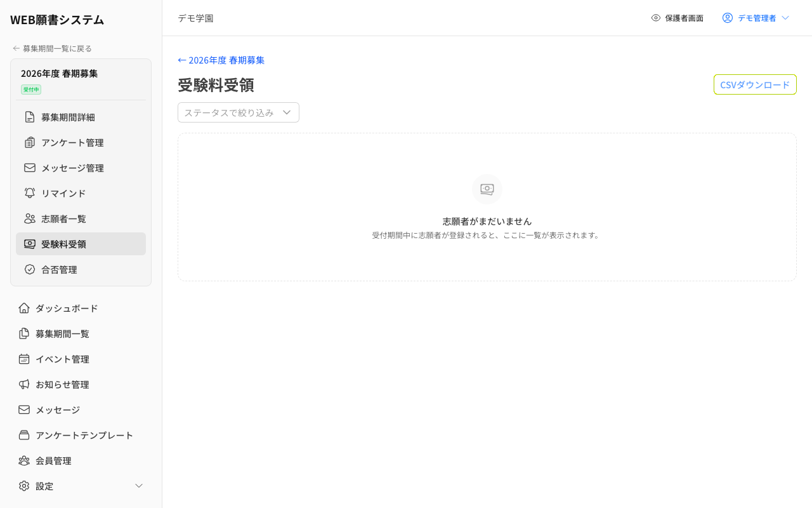
Task: Open メッセージ管理 in sidebar
Action: (x=81, y=168)
